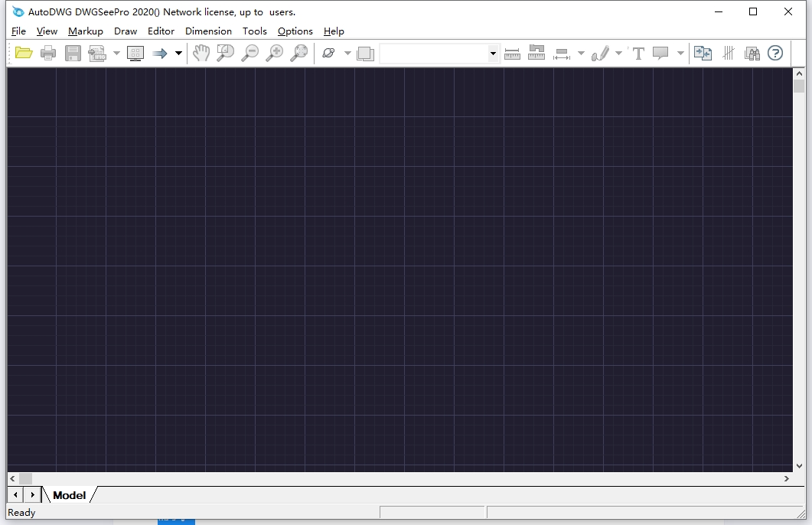812x525 pixels.
Task: Click the Zoom In magnifier icon
Action: (x=275, y=53)
